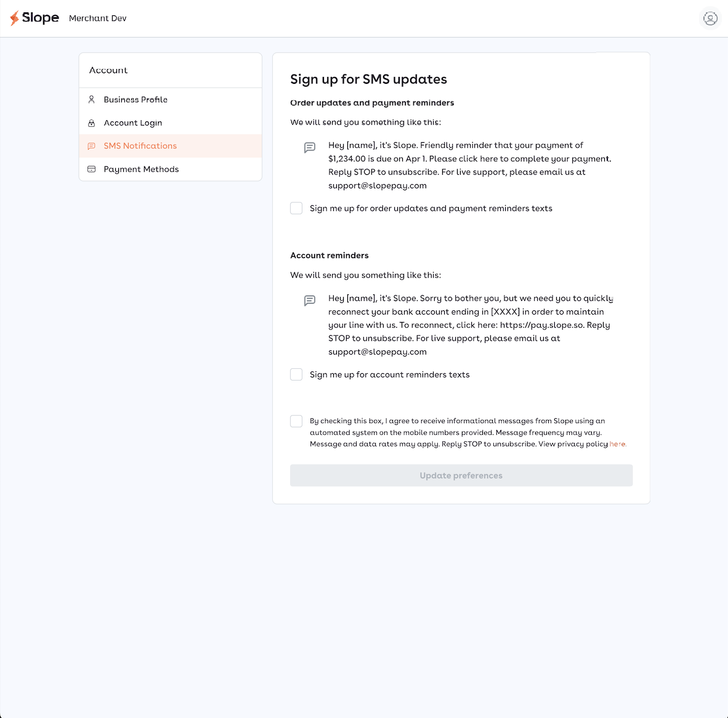Click the Payment Methods card icon
Image resolution: width=728 pixels, height=718 pixels.
[x=92, y=169]
